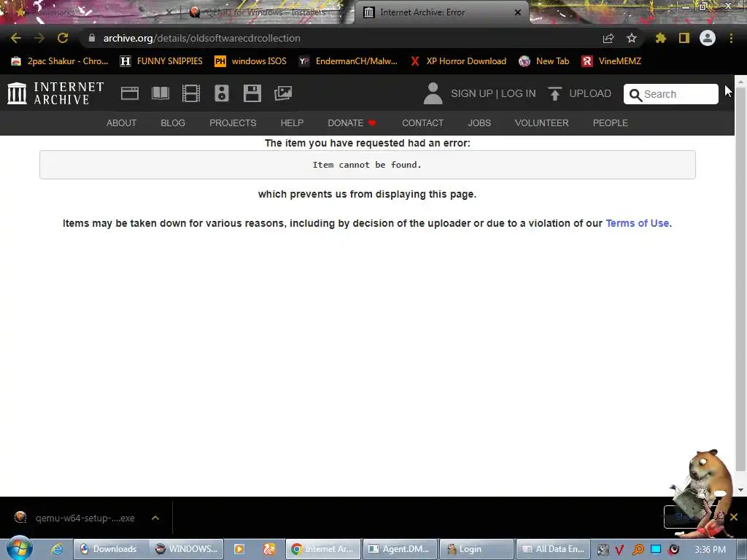
Task: Open the Windows Start orb
Action: point(19,548)
